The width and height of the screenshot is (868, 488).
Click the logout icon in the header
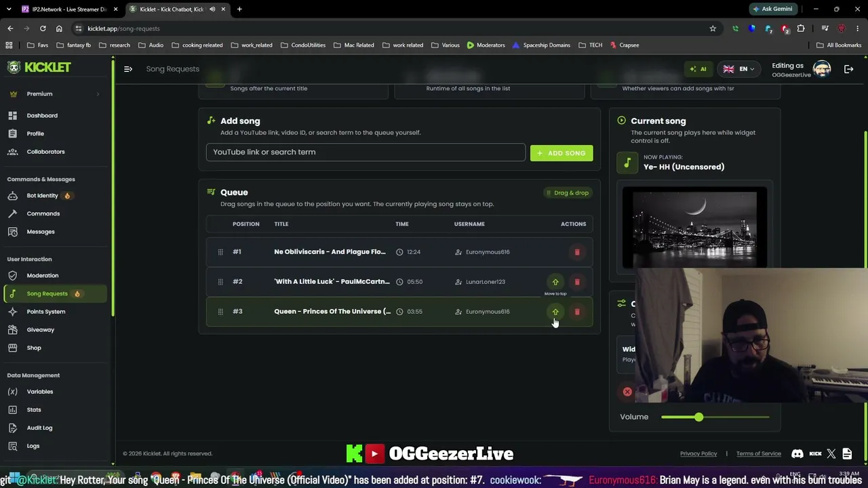848,69
